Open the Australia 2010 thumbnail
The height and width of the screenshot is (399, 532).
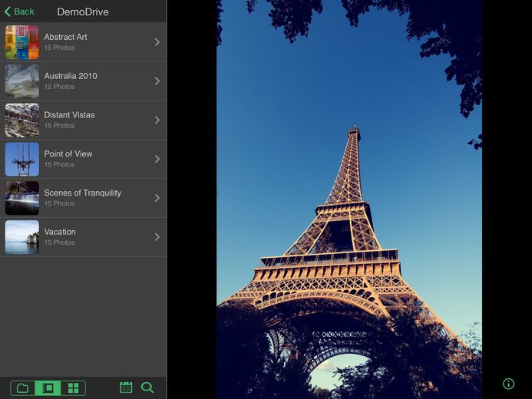[22, 81]
